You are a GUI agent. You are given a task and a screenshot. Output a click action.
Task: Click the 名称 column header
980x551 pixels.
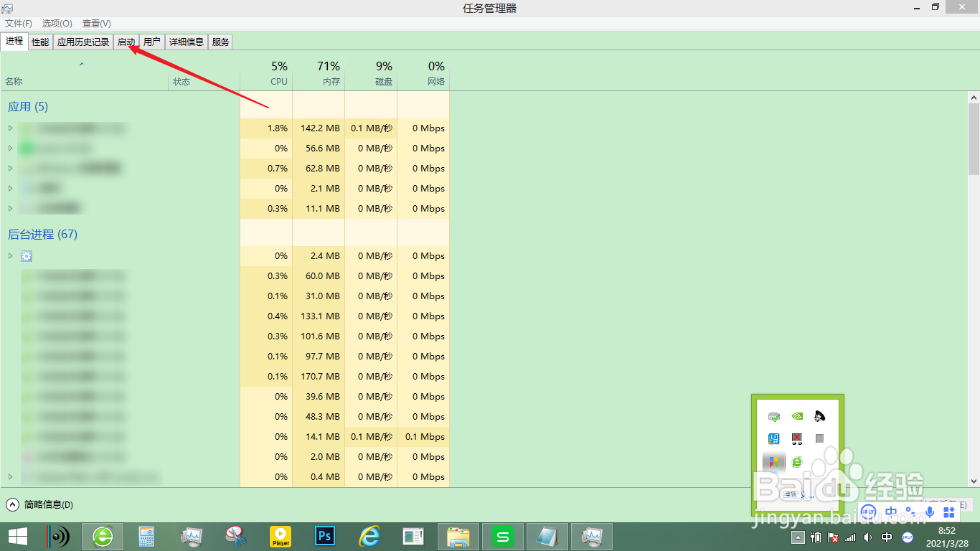(x=84, y=74)
